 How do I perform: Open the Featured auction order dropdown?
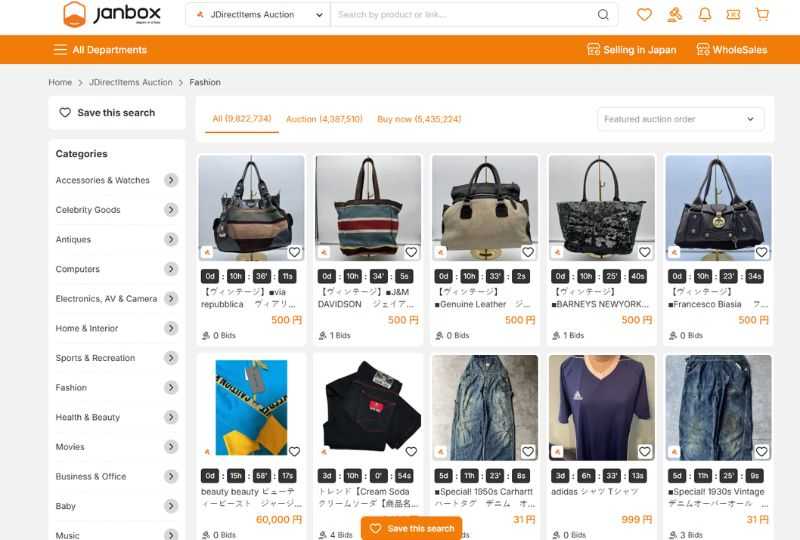[x=681, y=119]
